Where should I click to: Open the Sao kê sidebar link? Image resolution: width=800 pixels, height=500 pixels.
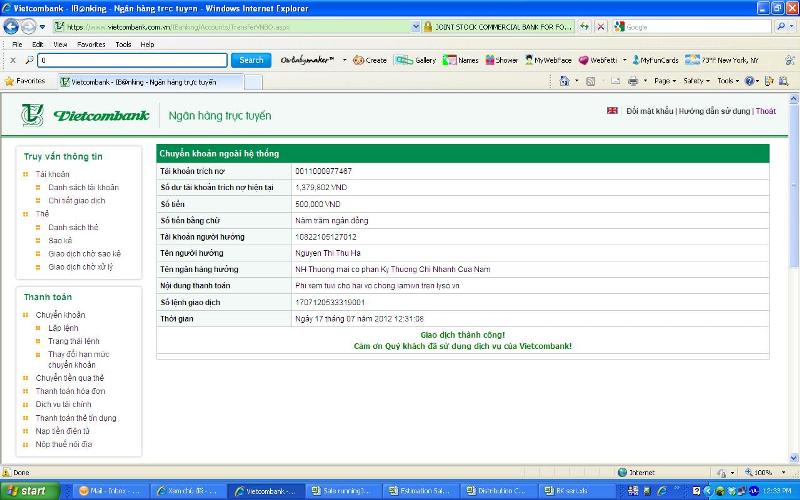point(60,240)
